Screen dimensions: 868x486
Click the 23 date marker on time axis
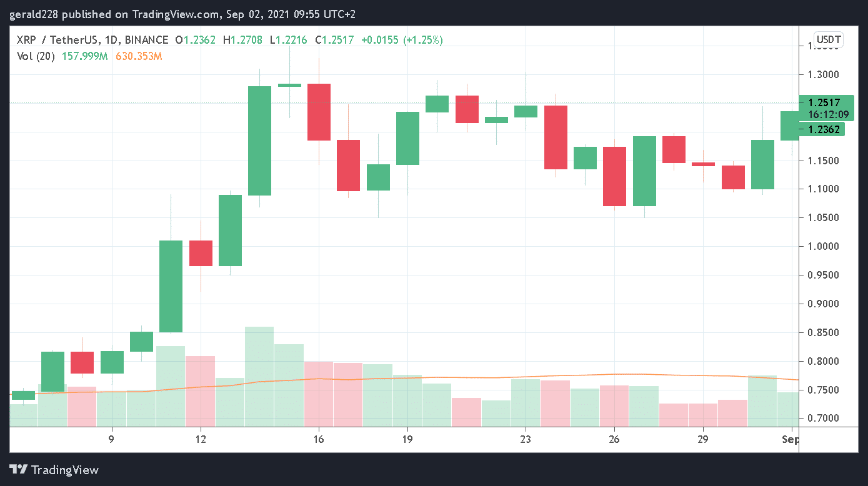pyautogui.click(x=526, y=439)
